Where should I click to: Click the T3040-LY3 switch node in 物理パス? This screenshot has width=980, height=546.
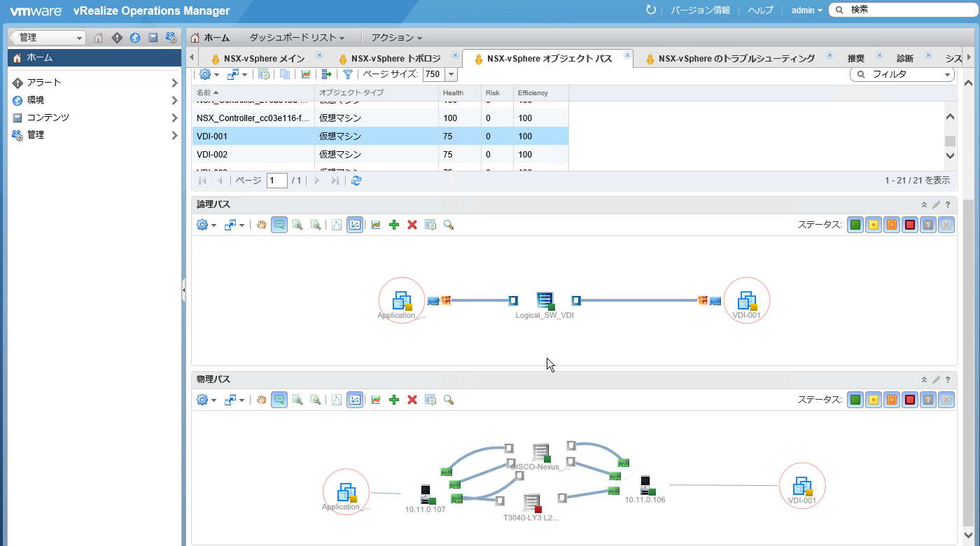tap(533, 503)
